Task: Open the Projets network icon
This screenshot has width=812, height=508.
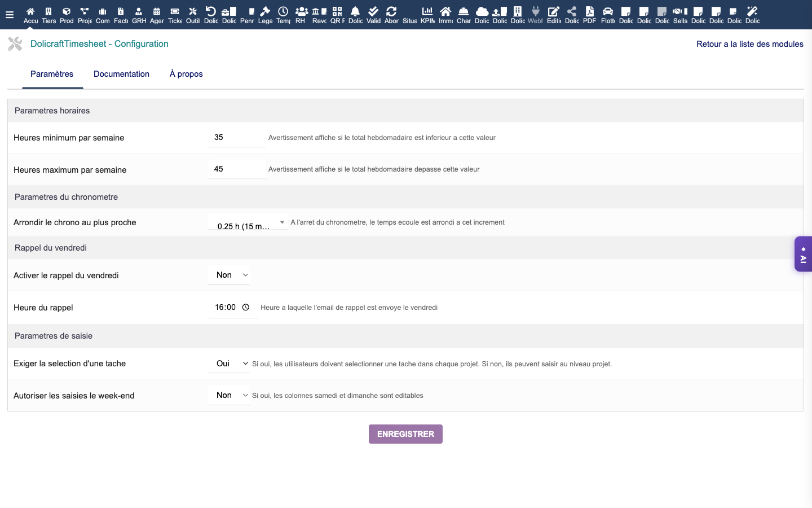Action: [x=85, y=11]
